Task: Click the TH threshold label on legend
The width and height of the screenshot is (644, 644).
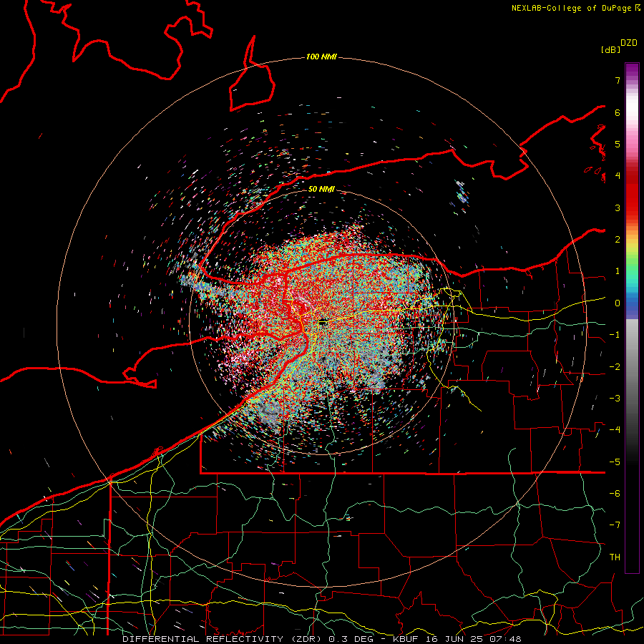Action: [615, 557]
